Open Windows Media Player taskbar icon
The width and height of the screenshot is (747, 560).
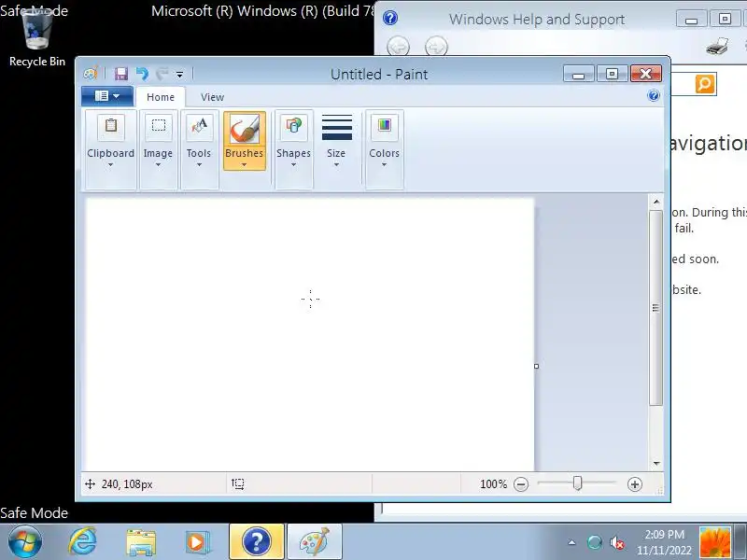tap(197, 542)
